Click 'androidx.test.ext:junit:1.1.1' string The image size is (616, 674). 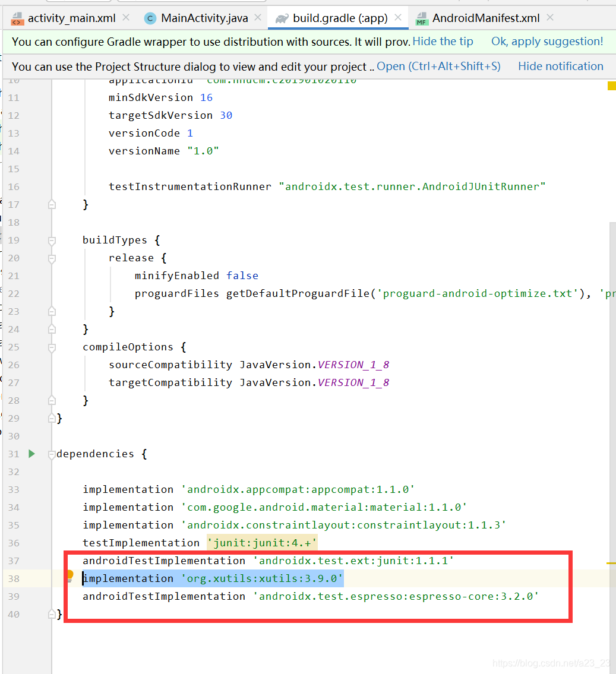(x=353, y=561)
